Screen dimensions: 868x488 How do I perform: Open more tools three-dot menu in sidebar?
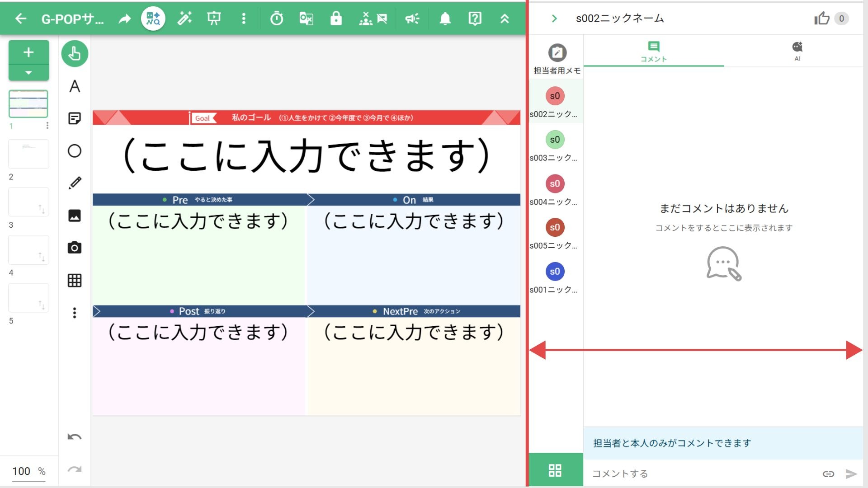click(75, 313)
